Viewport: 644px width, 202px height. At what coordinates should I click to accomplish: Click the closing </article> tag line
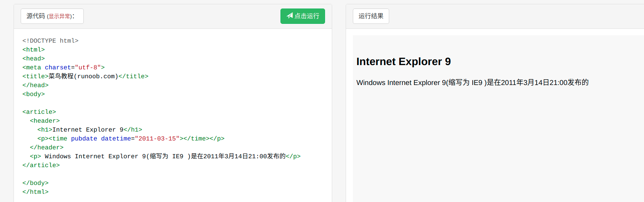(41, 165)
